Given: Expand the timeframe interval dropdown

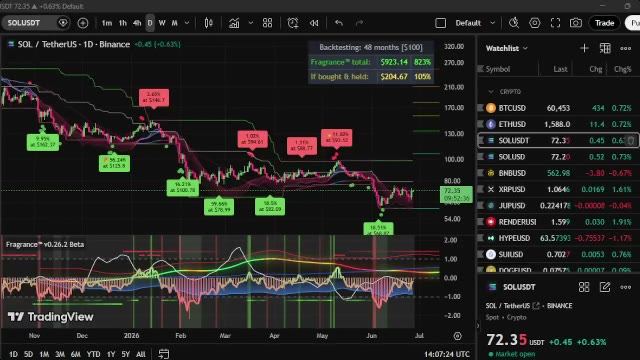Looking at the screenshot, I should [x=187, y=23].
